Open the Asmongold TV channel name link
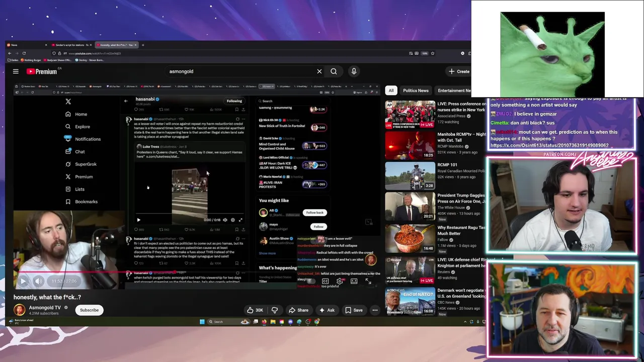This screenshot has height=362, width=644. click(45, 307)
